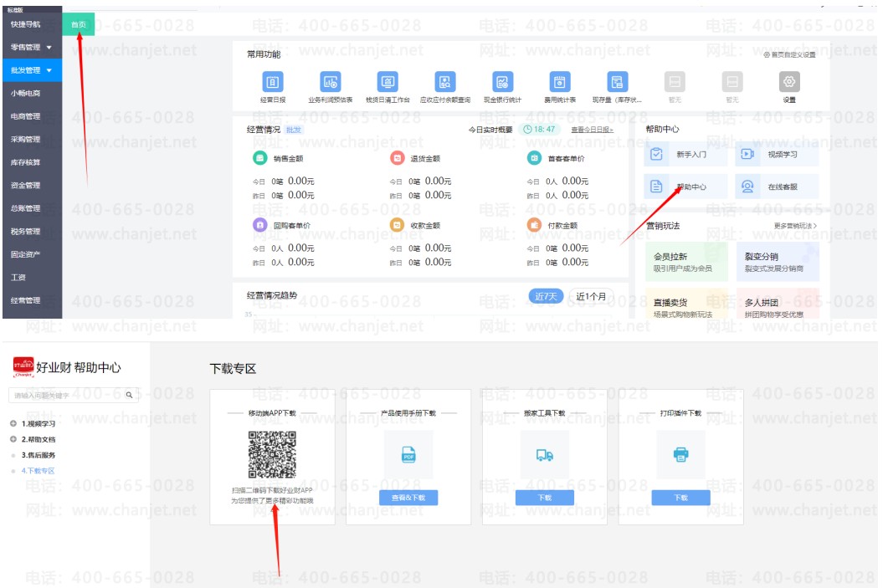Open the 经营日报 shortcut icon

pos(273,82)
